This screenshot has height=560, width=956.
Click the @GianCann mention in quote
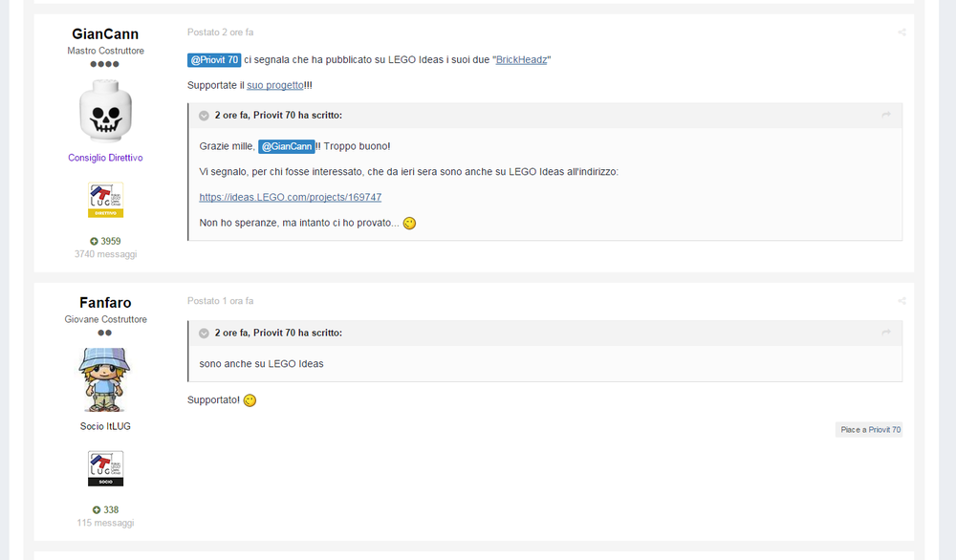point(287,146)
